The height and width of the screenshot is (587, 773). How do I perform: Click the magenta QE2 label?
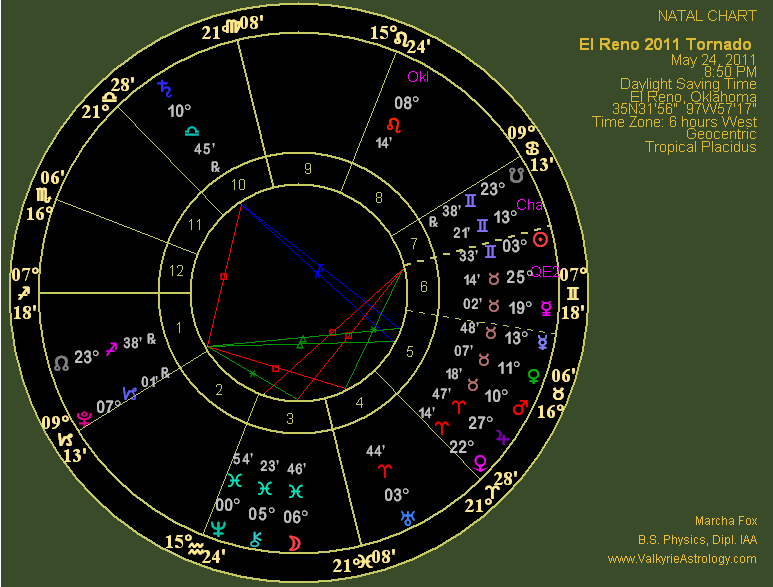(x=546, y=268)
